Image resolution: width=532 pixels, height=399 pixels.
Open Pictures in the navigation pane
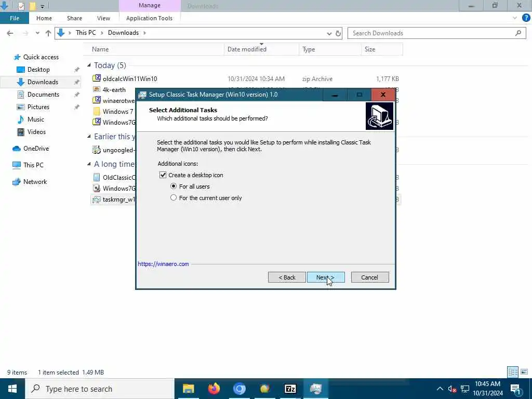click(x=38, y=107)
